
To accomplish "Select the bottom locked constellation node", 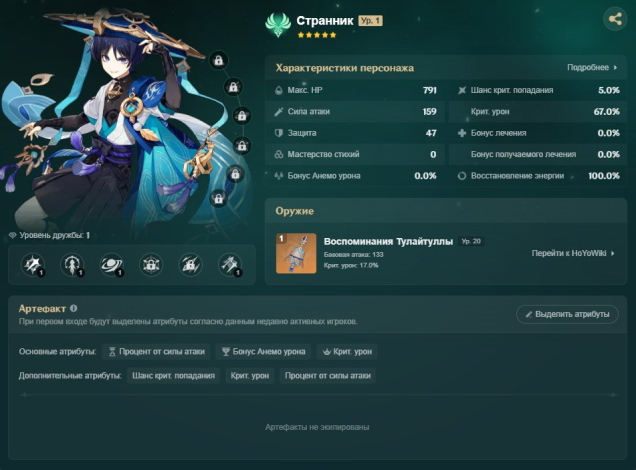I will 219,198.
